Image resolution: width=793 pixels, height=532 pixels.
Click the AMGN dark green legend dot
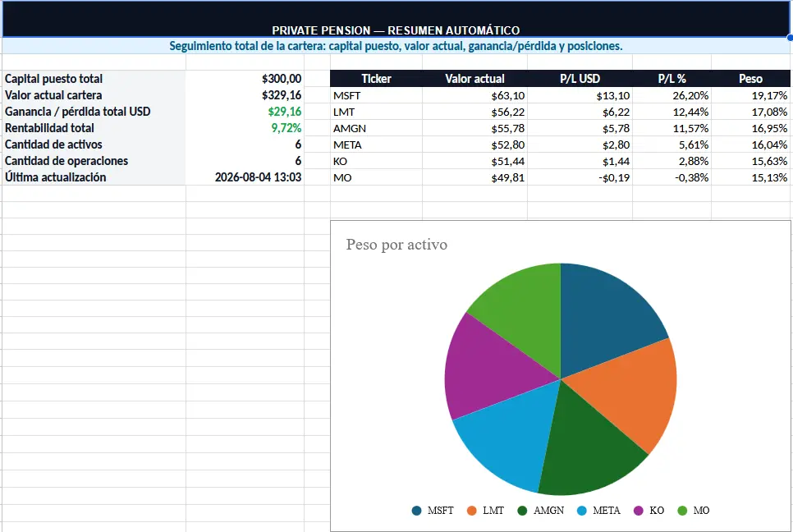pyautogui.click(x=522, y=511)
